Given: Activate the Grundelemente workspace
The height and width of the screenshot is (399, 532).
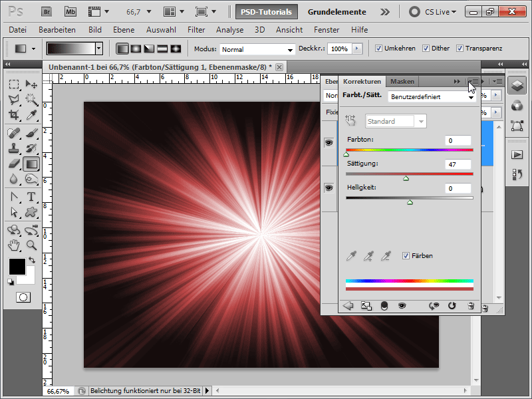Looking at the screenshot, I should point(337,12).
